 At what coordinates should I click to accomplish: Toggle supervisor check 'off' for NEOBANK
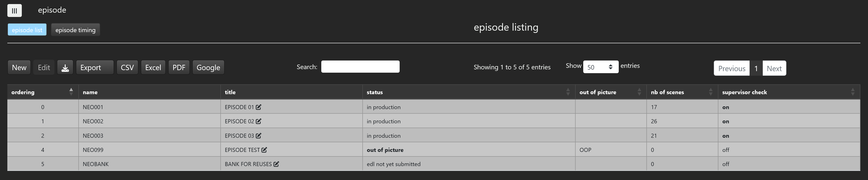[725, 164]
